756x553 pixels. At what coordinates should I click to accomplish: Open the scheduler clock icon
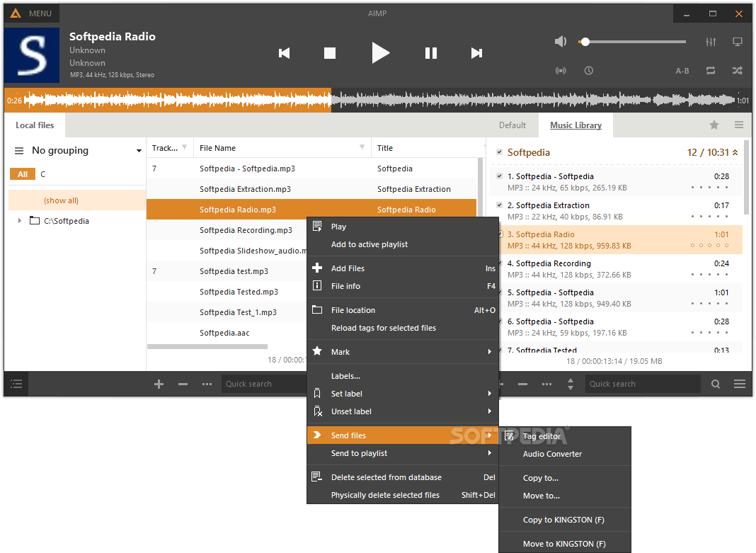point(589,71)
